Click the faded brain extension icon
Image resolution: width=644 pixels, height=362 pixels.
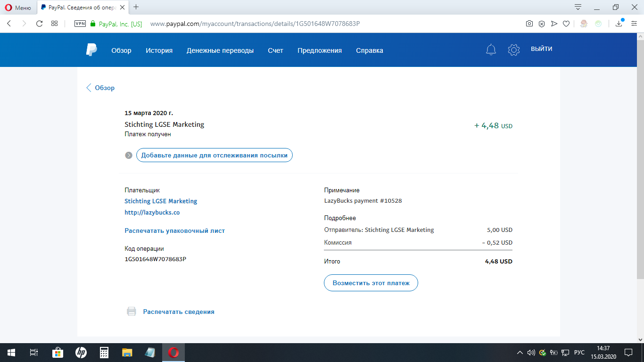pos(584,24)
